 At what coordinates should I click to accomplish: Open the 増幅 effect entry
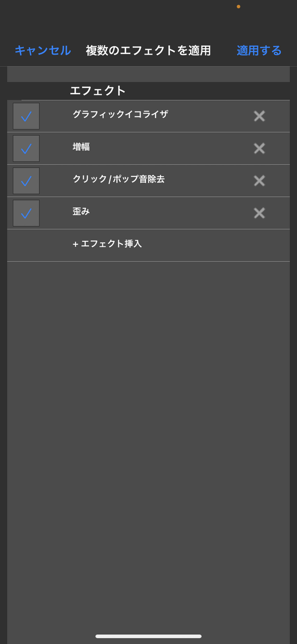(81, 146)
